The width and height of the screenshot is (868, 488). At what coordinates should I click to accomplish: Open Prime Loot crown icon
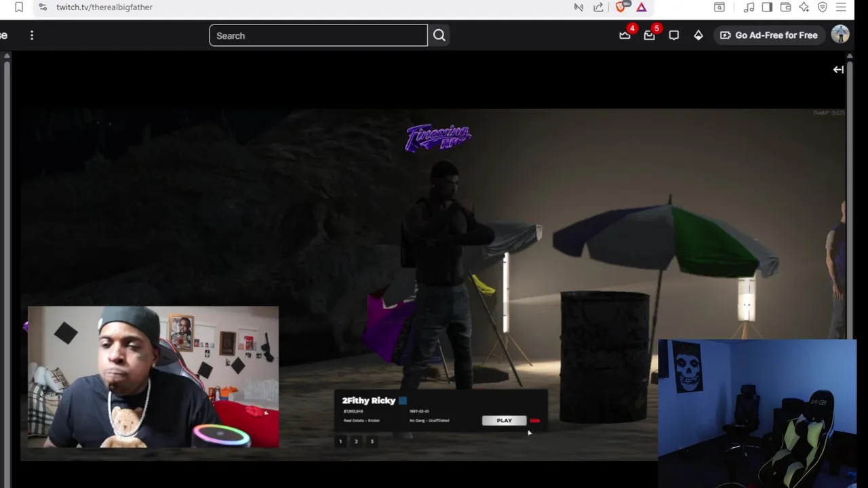625,35
